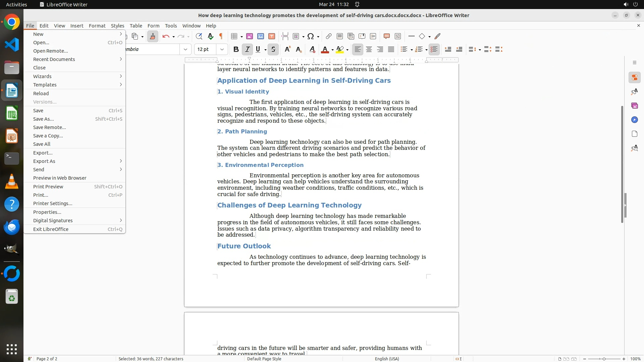Click Export in the File menu
The height and width of the screenshot is (362, 644).
[43, 153]
